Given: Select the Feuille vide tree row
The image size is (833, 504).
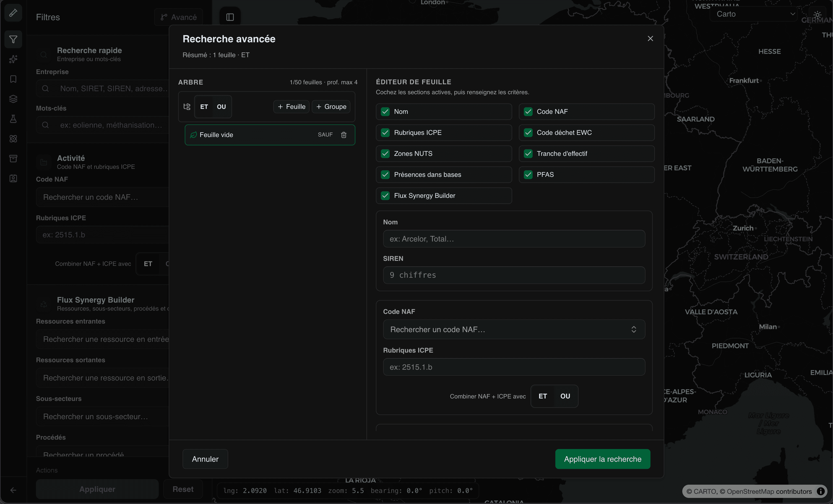Looking at the screenshot, I should tap(270, 135).
